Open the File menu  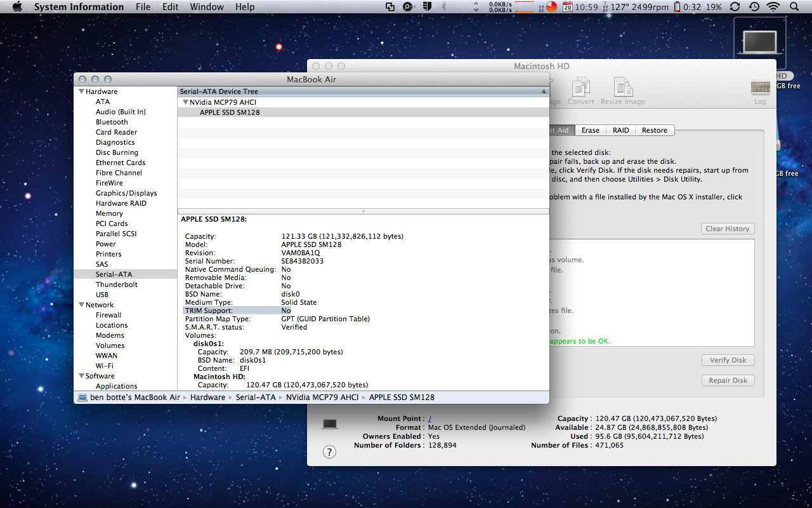click(x=143, y=7)
